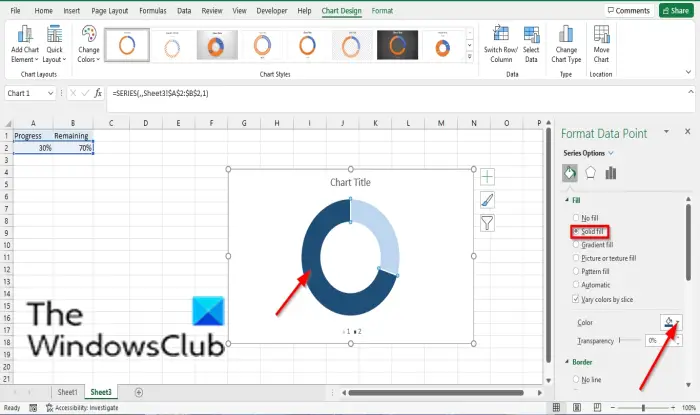This screenshot has width=700, height=415.
Task: Click Change Chart Type icon
Action: coord(566,34)
